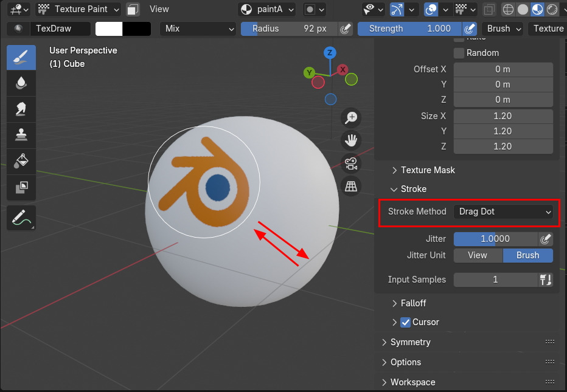This screenshot has height=392, width=567.
Task: Select the Draw brush tool
Action: click(x=21, y=58)
